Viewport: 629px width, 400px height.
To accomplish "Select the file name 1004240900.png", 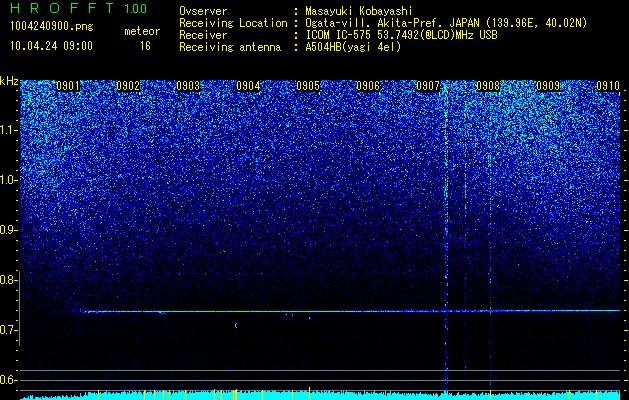I will pos(52,27).
